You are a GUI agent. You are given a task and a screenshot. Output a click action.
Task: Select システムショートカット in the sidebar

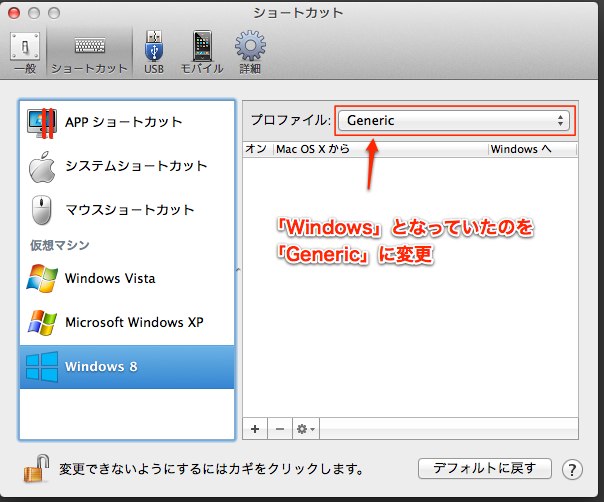[x=127, y=166]
